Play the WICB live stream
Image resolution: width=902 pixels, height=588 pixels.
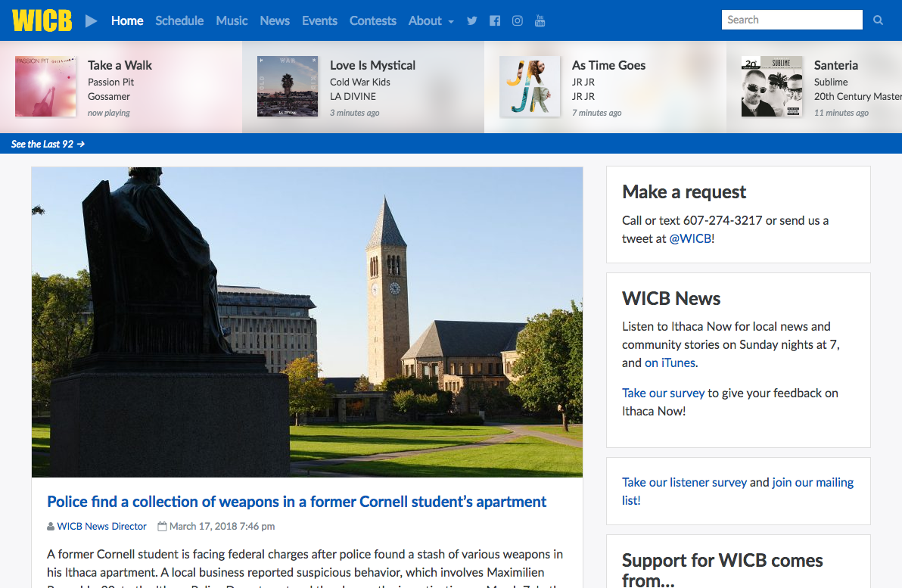91,20
